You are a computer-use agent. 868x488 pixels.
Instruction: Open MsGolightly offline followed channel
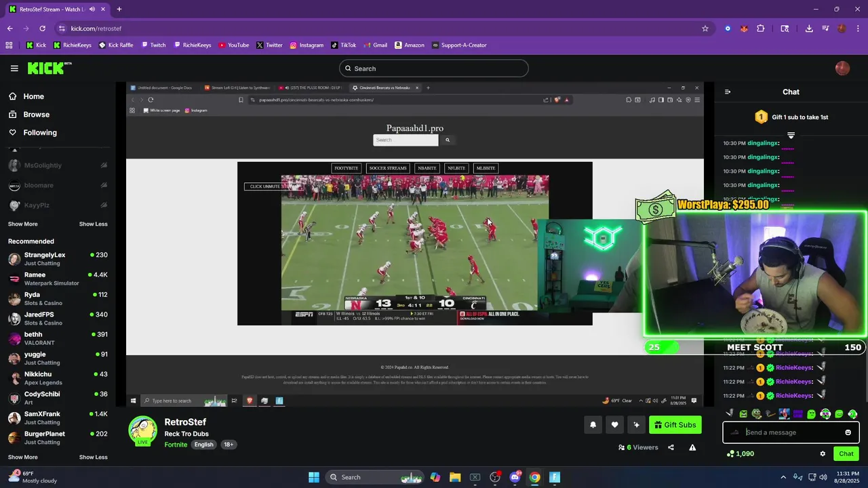(x=58, y=165)
